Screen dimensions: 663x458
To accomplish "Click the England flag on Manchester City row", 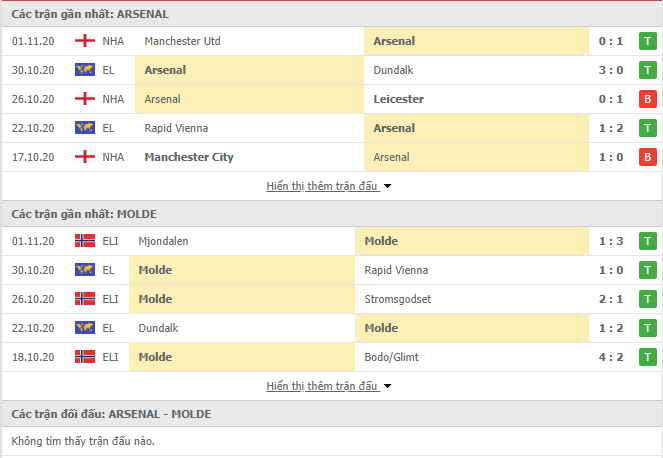I will click(85, 157).
